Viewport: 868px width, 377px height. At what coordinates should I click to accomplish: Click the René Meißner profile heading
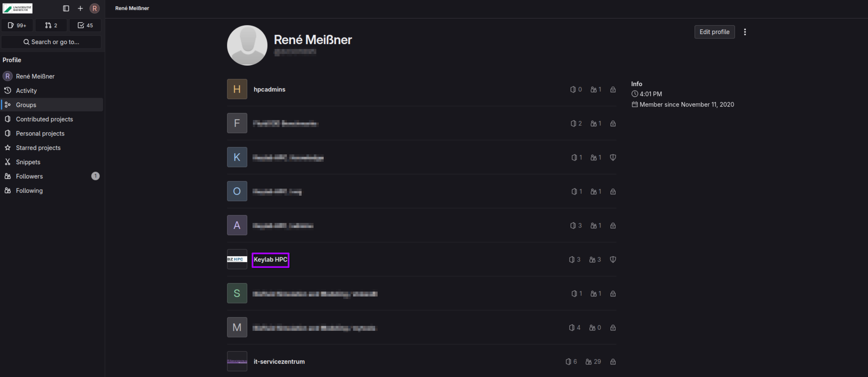point(312,40)
